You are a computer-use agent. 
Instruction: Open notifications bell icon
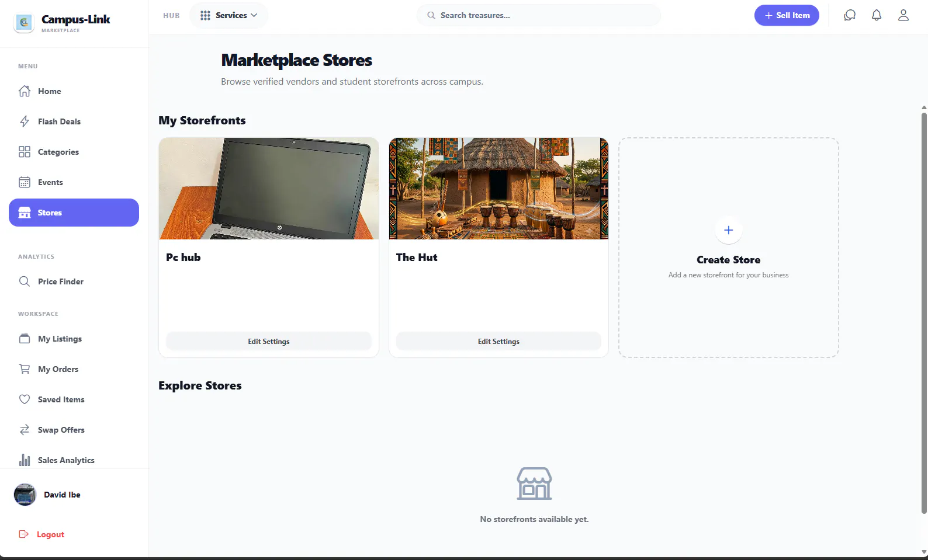click(877, 15)
